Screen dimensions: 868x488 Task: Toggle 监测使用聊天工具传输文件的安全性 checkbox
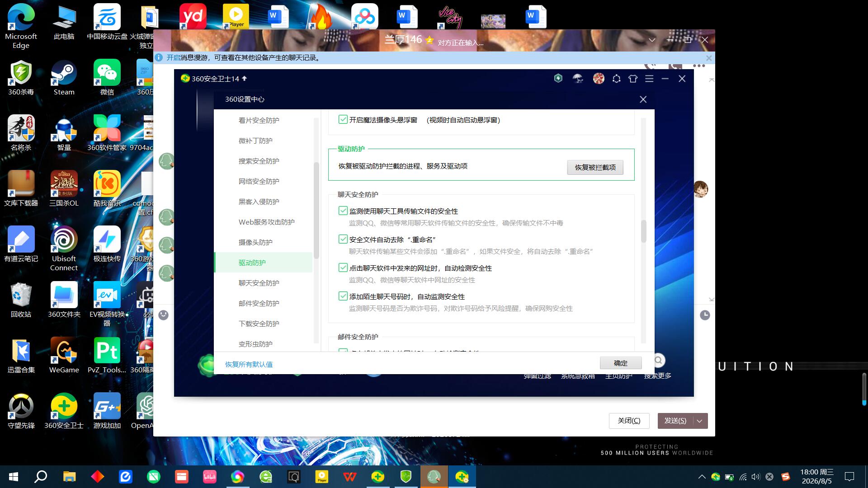pos(343,211)
